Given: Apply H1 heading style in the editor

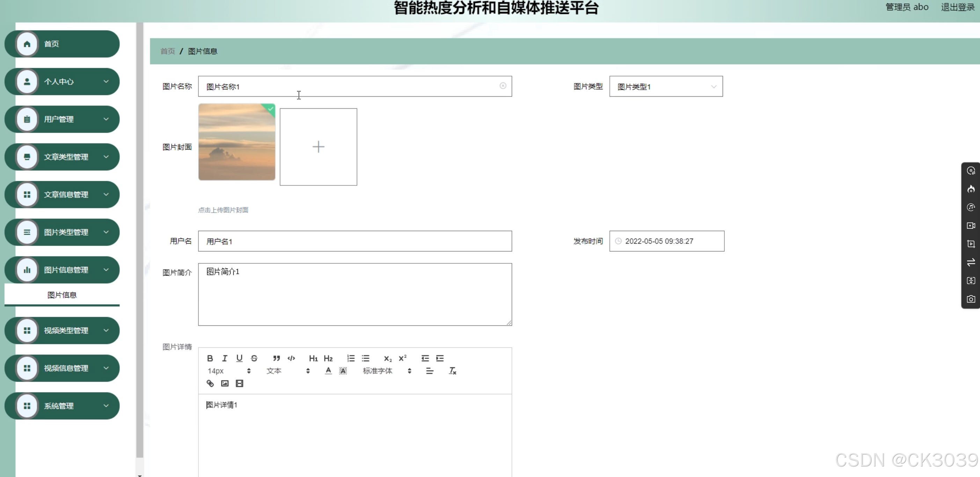Looking at the screenshot, I should pyautogui.click(x=313, y=358).
